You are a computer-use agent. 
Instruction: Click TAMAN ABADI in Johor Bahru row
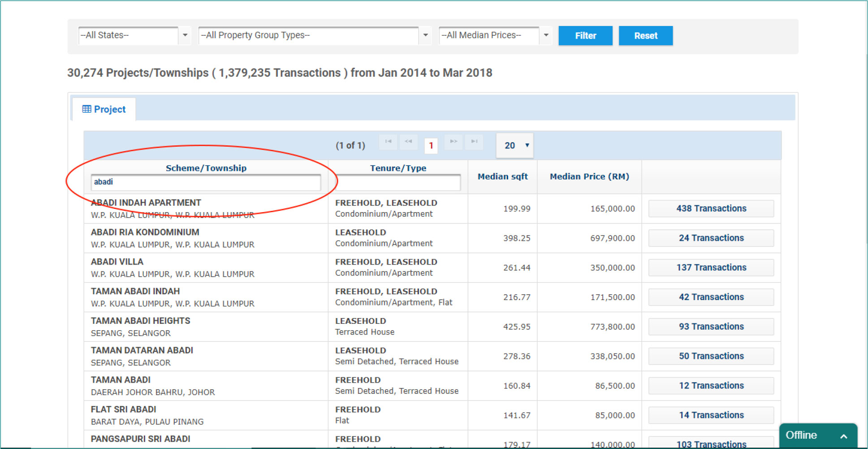(x=121, y=380)
